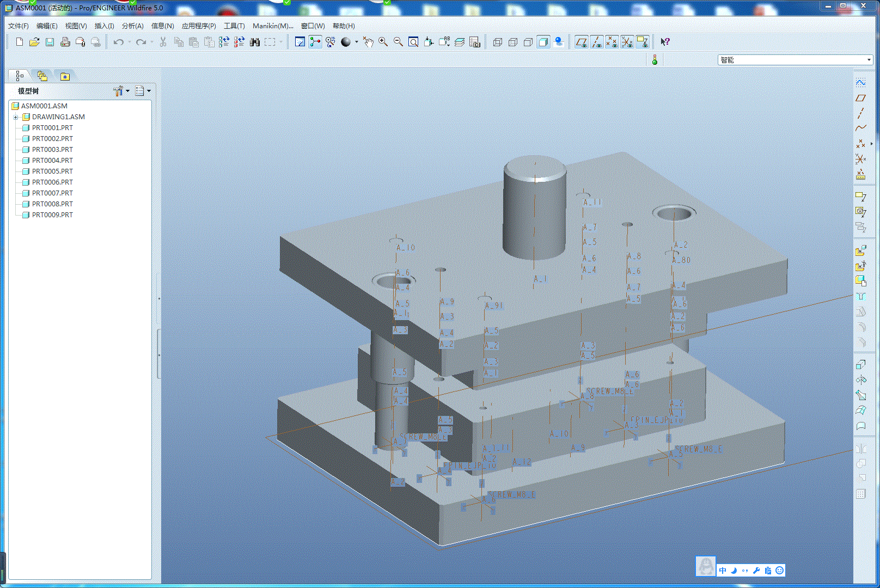Viewport: 880px width, 588px height.
Task: Click the Zoom Out magnifier icon
Action: (399, 42)
